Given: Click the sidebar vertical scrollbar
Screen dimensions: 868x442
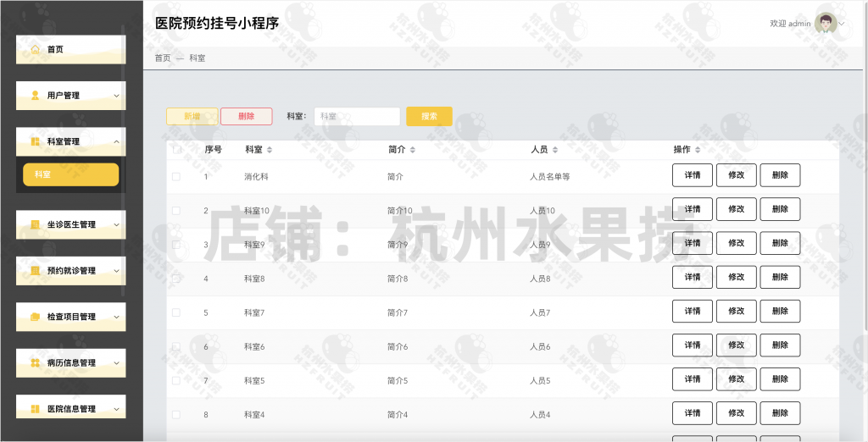Looking at the screenshot, I should pyautogui.click(x=123, y=160).
